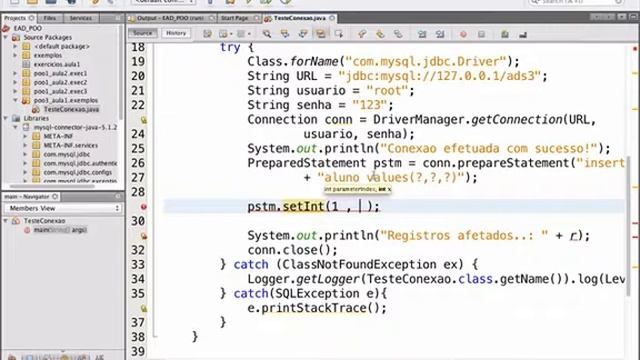This screenshot has height=360, width=640.
Task: Click the Find Selection magnifier icon
Action: coord(267,34)
